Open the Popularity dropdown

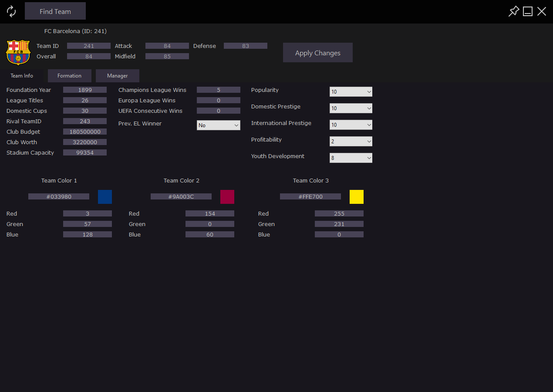(x=351, y=91)
